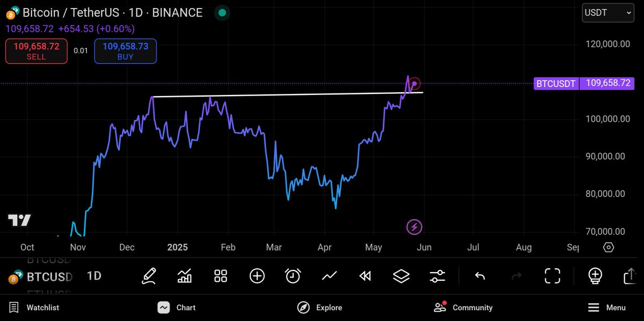Switch to the Explore tab
The height and width of the screenshot is (321, 644).
320,308
